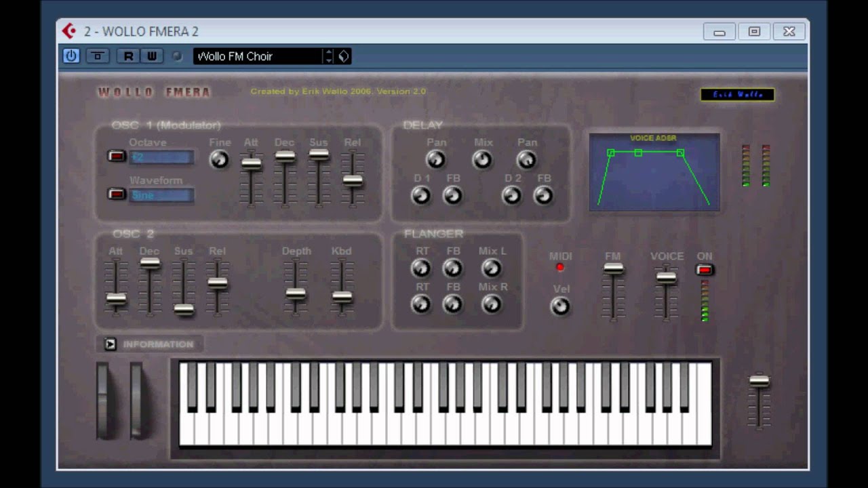The height and width of the screenshot is (488, 868).
Task: Expand the INFORMATION panel arrow
Action: point(111,344)
